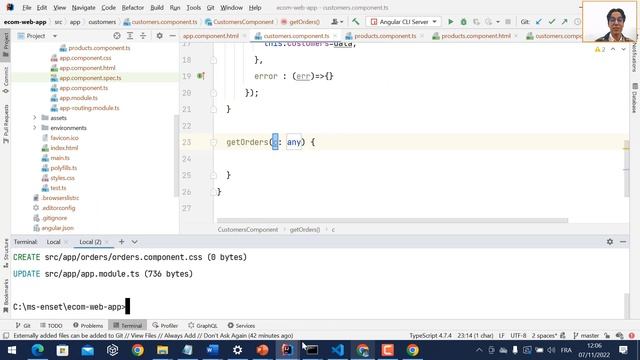Open the Services tool window
The width and height of the screenshot is (640, 360).
241,325
